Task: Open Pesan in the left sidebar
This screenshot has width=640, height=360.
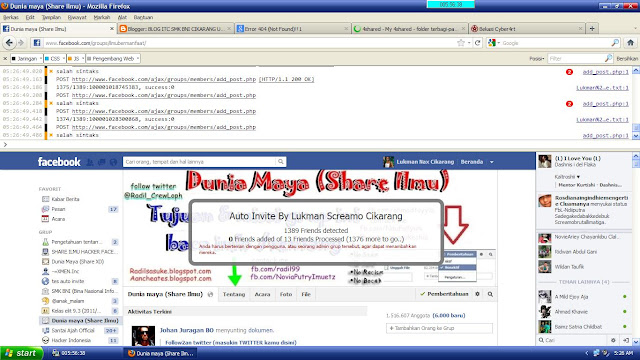Action: [58, 209]
